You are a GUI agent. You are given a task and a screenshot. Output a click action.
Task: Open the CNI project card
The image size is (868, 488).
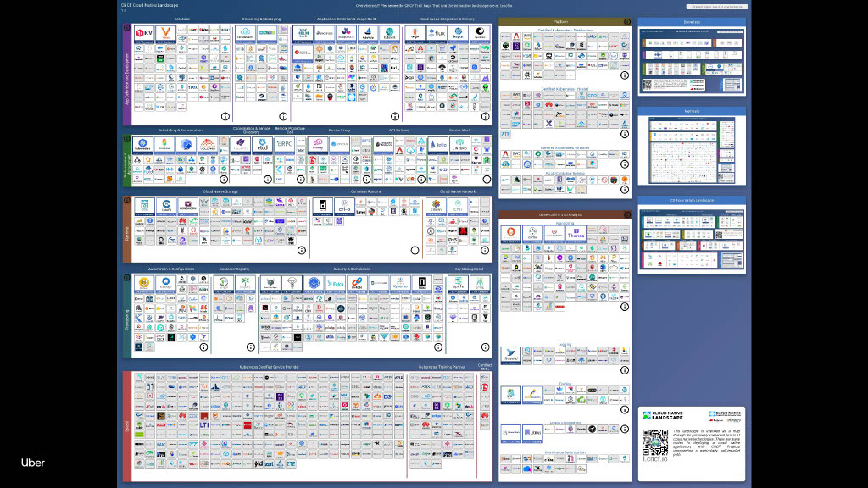pos(457,207)
